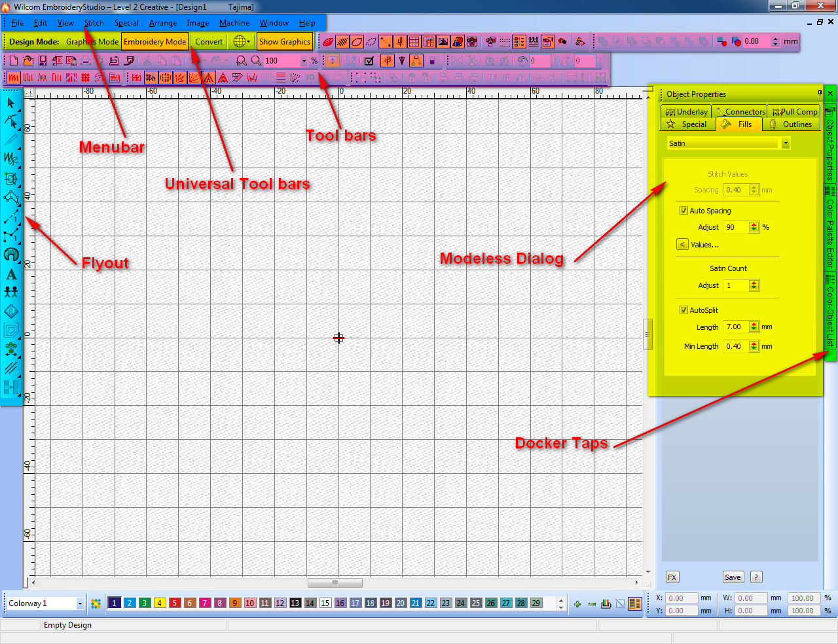This screenshot has width=838, height=644.
Task: Click the 3D TrueView icon
Action: 310,78
